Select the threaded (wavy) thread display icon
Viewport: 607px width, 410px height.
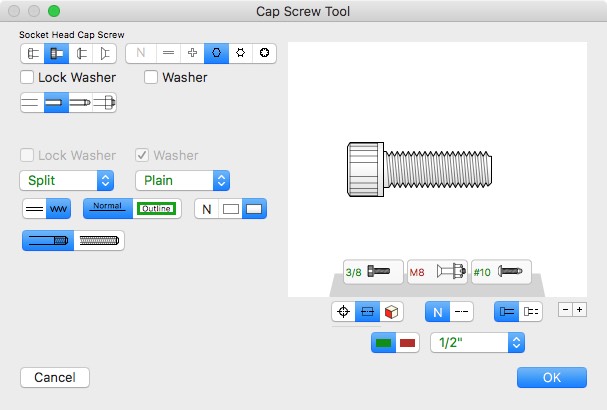59,209
